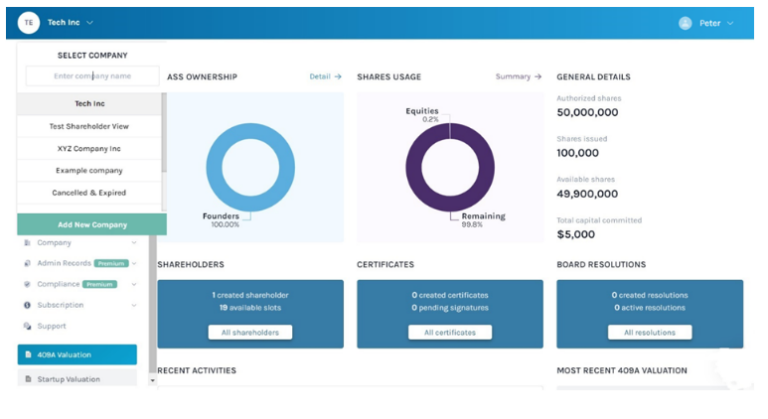The height and width of the screenshot is (419, 768).
Task: Click Peter's user profile avatar
Action: tap(685, 23)
